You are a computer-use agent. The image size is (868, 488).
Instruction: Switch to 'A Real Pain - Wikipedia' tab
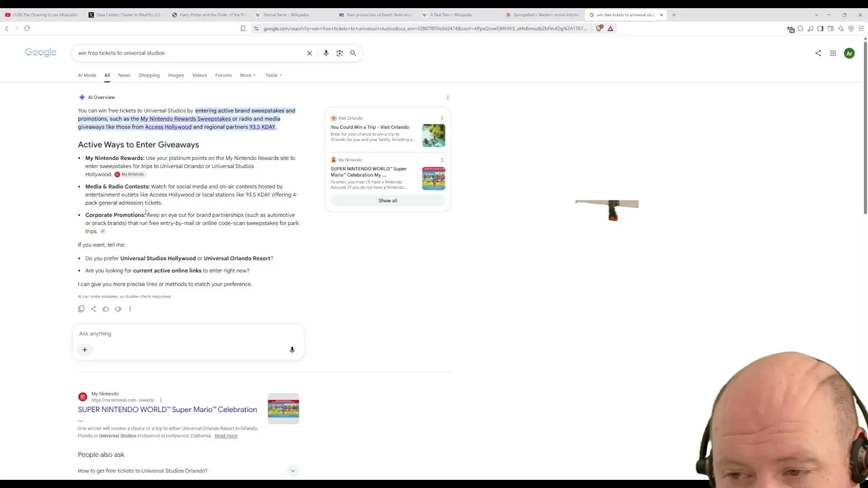point(459,15)
